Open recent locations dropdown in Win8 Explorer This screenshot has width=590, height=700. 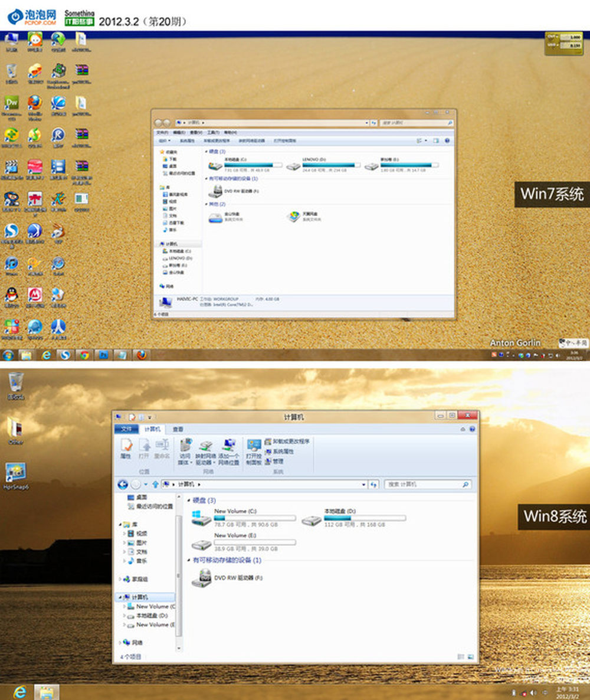pyautogui.click(x=146, y=485)
